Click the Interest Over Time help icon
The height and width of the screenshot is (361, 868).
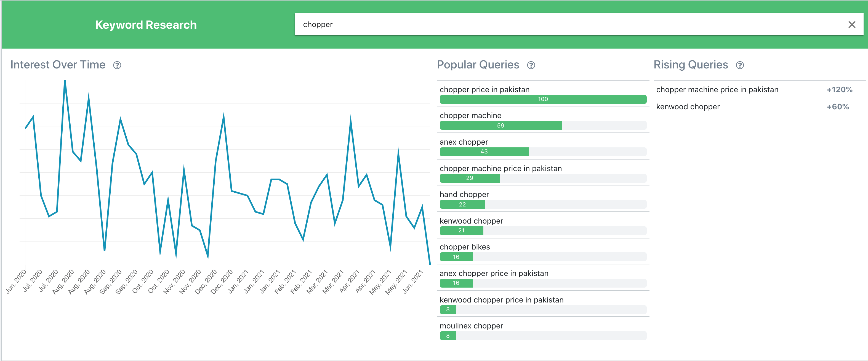click(118, 65)
